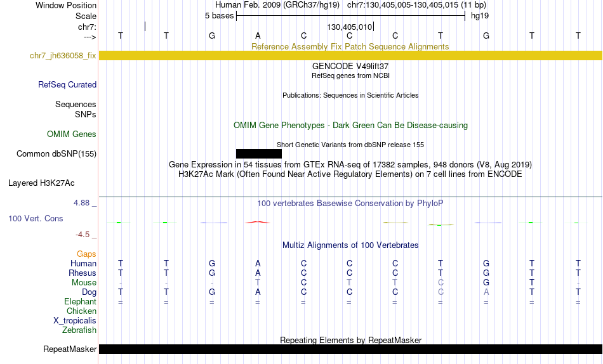Open the RefSeq Curated track label
The height and width of the screenshot is (364, 603).
[67, 84]
